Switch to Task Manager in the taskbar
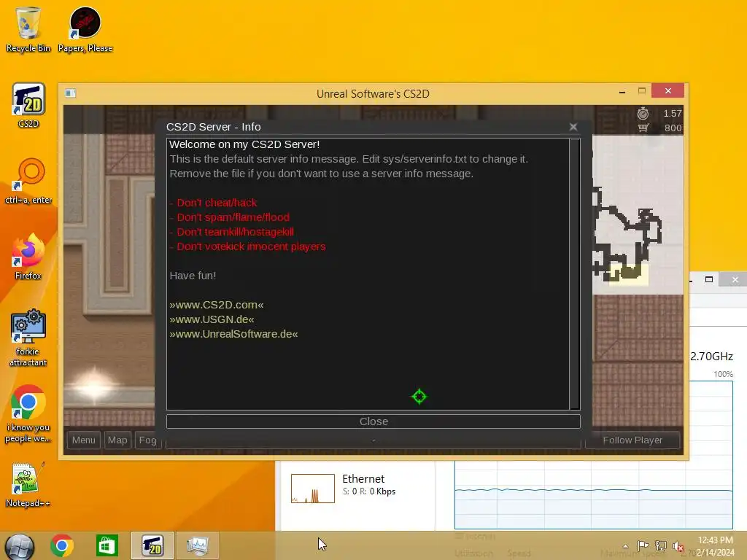This screenshot has width=747, height=560. pos(198,545)
